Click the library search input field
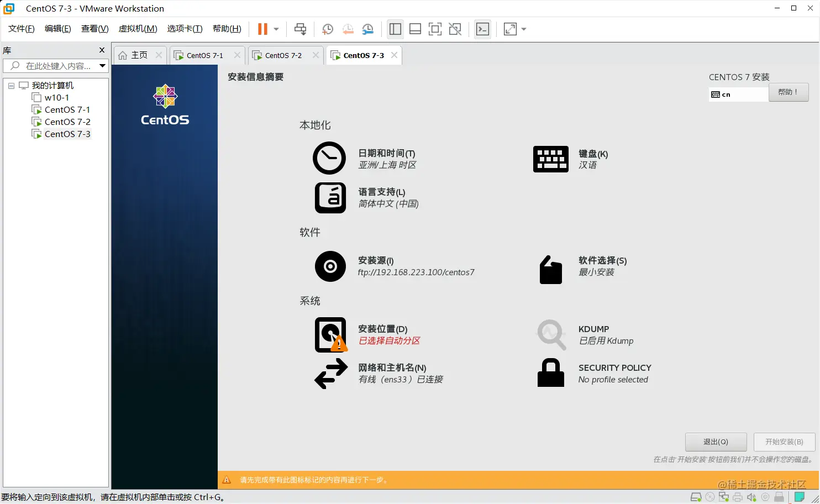The width and height of the screenshot is (820, 504). [55, 66]
